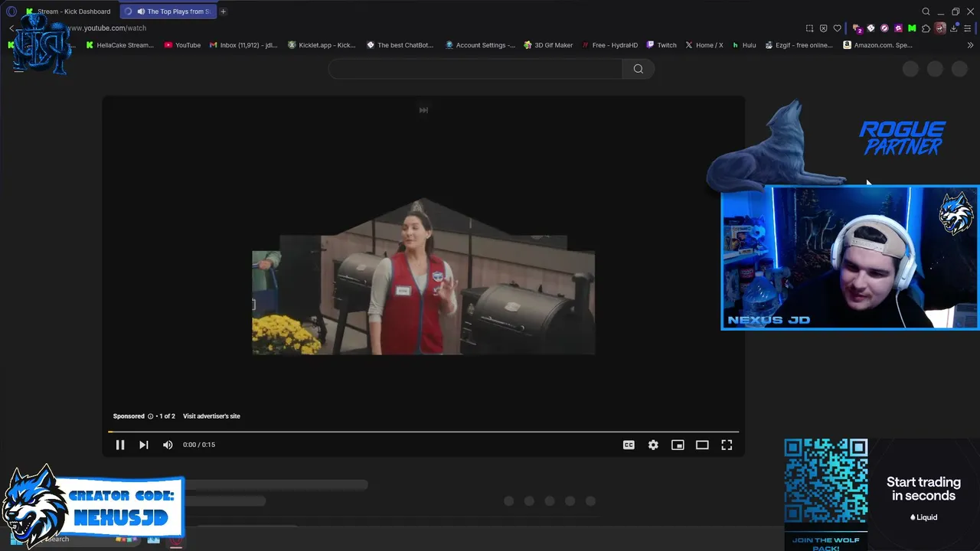
Task: Mute audio icon on YouTube tab
Action: pos(141,11)
